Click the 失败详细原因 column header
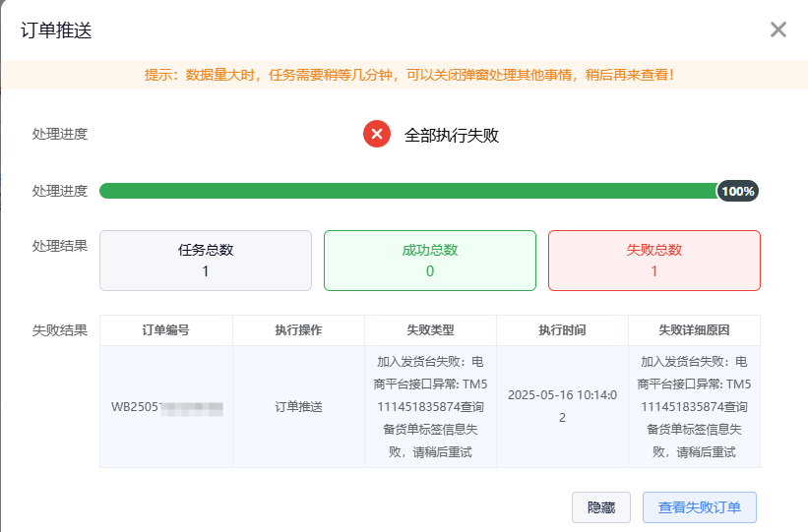This screenshot has width=808, height=532. pyautogui.click(x=694, y=330)
